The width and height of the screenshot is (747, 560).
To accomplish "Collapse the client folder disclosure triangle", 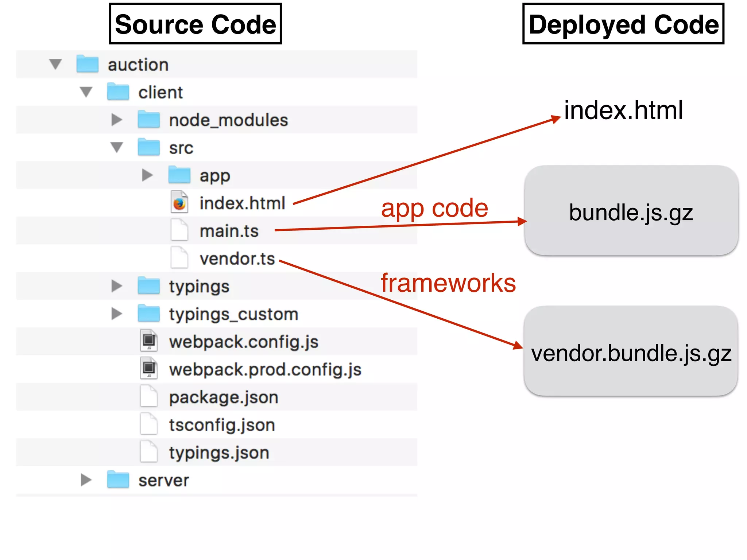I will 86,92.
